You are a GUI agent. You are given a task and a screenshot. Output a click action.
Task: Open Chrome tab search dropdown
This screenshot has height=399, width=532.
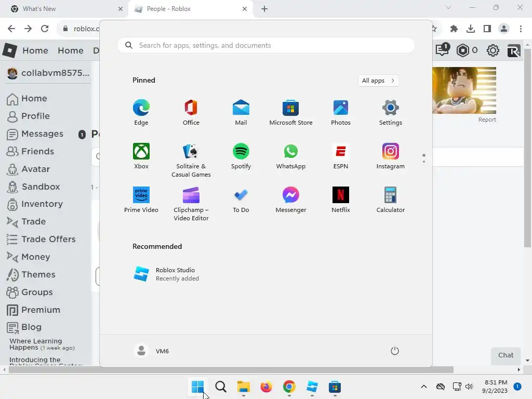click(x=448, y=7)
